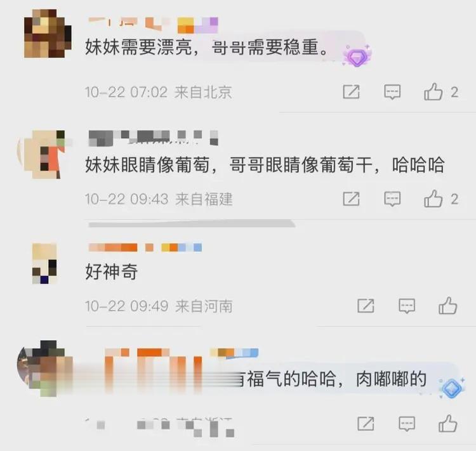
Task: Repost the comment from Fujian
Action: [351, 199]
